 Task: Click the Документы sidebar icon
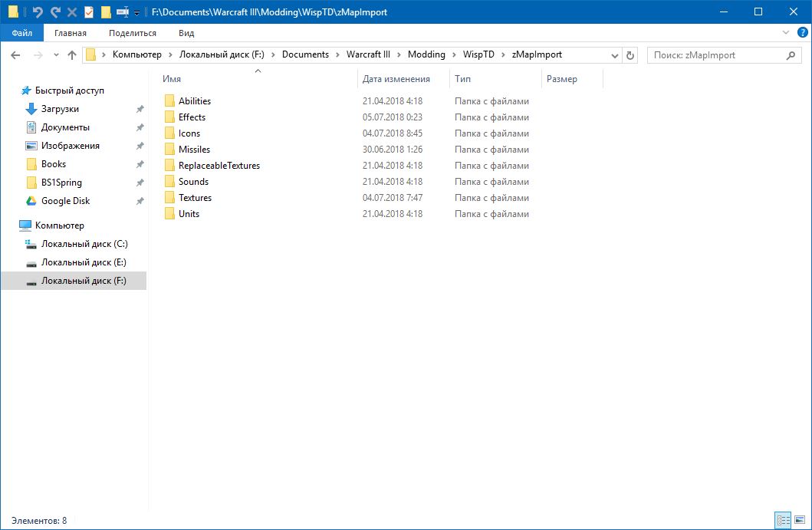click(31, 127)
